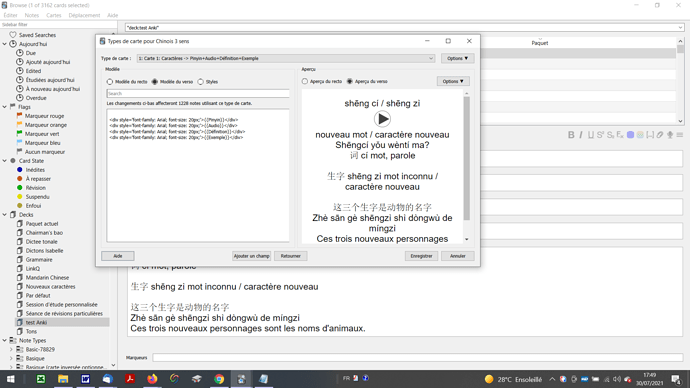Viewport: 690px width, 388px height.
Task: Click Enregistrer to save template
Action: [x=421, y=256]
